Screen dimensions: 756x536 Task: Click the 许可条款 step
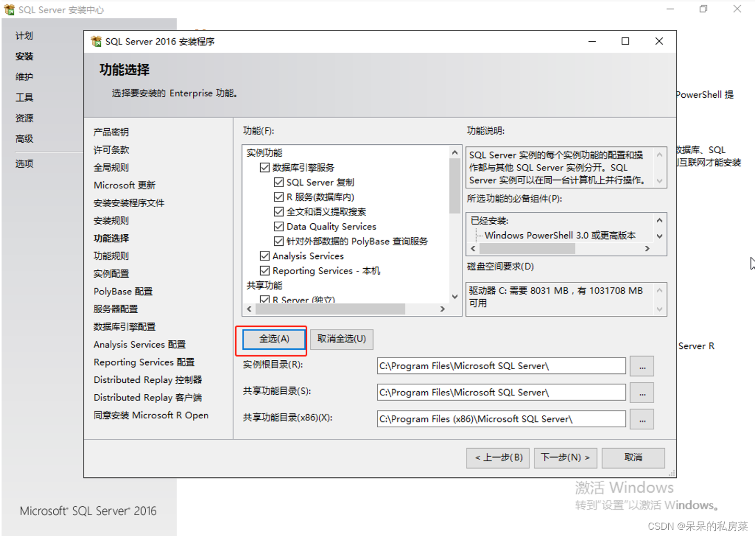point(111,150)
